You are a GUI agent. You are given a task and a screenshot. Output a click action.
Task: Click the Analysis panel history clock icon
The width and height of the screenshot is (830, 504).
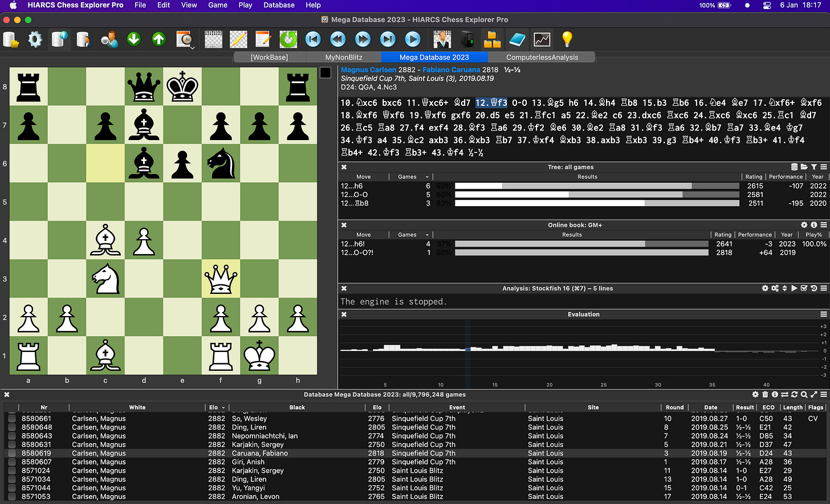tap(814, 288)
